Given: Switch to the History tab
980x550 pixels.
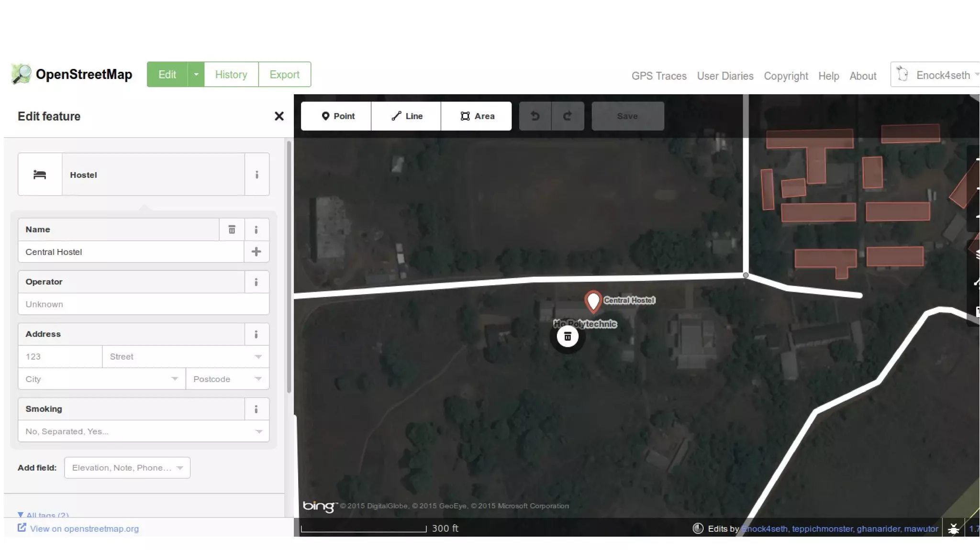Looking at the screenshot, I should 231,75.
